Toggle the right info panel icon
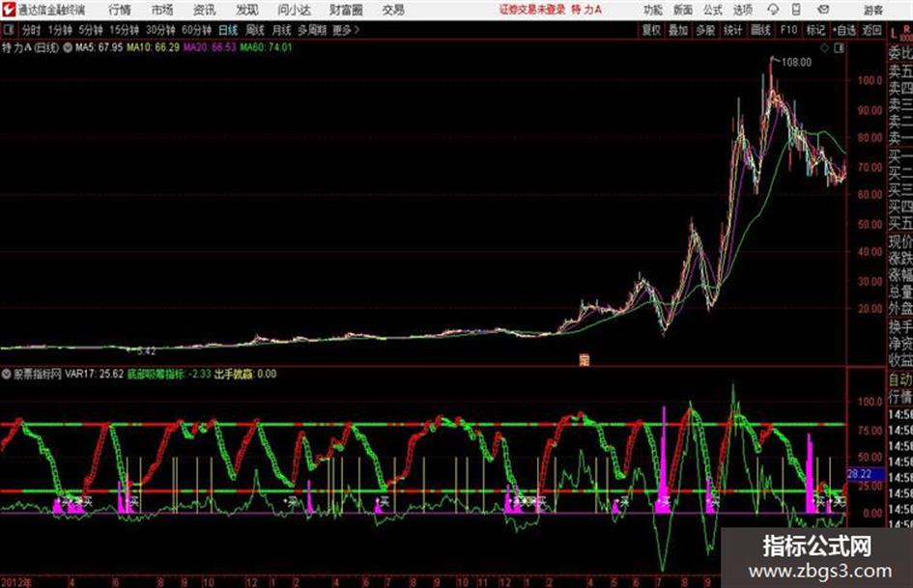The height and width of the screenshot is (588, 913). [x=839, y=48]
